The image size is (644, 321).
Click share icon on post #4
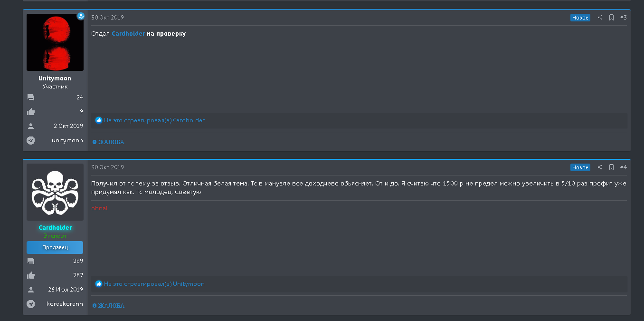pos(600,167)
